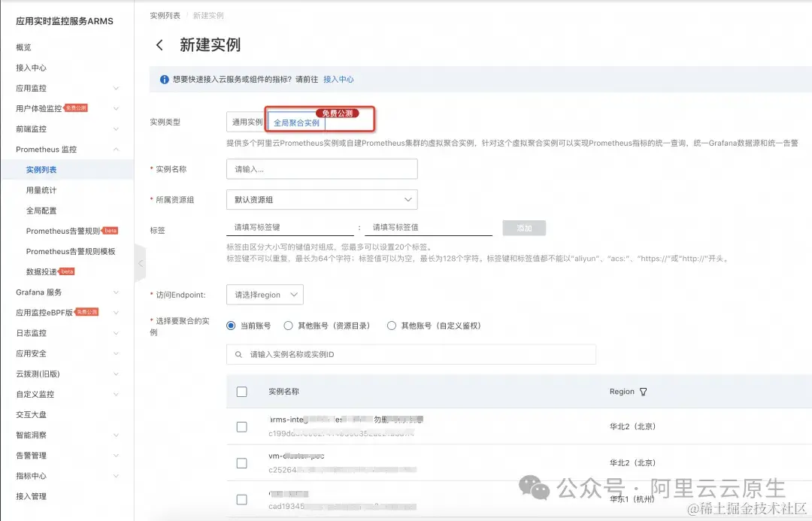Screen dimensions: 812x521
Task: Check the select-all checkbox in the table header
Action: 241,391
